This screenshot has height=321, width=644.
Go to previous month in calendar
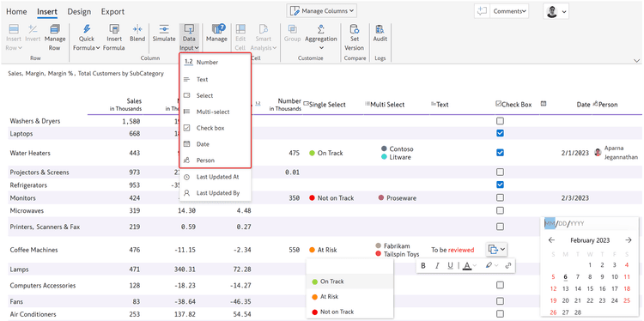click(x=551, y=240)
